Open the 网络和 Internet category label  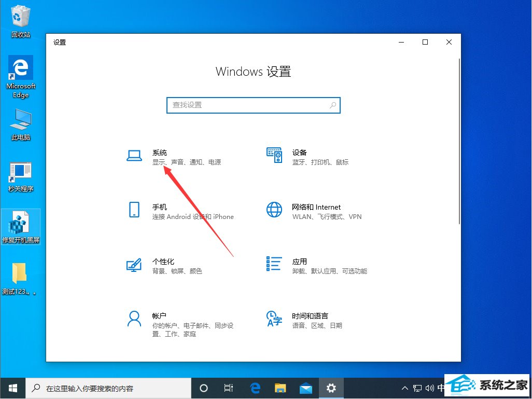point(316,207)
